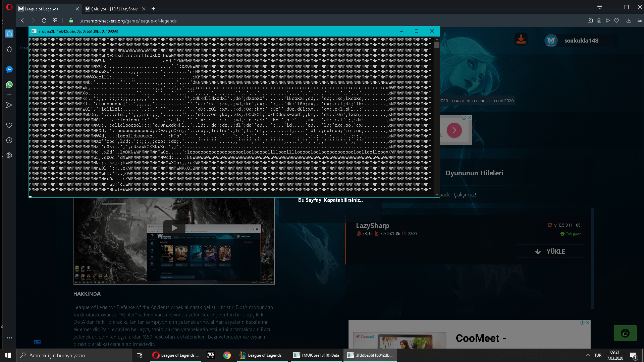Open the CooMeet advertisement
This screenshot has width=644, height=362.
pos(469,335)
